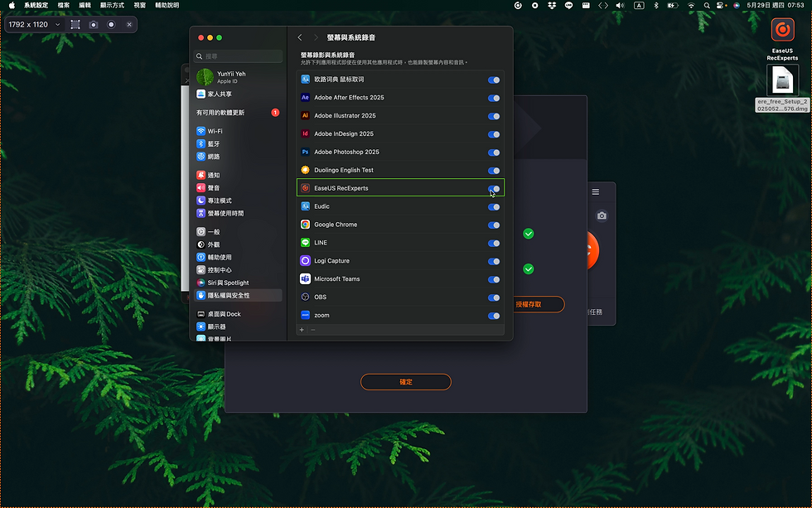
Task: Open Siri from the menu bar
Action: (x=736, y=5)
